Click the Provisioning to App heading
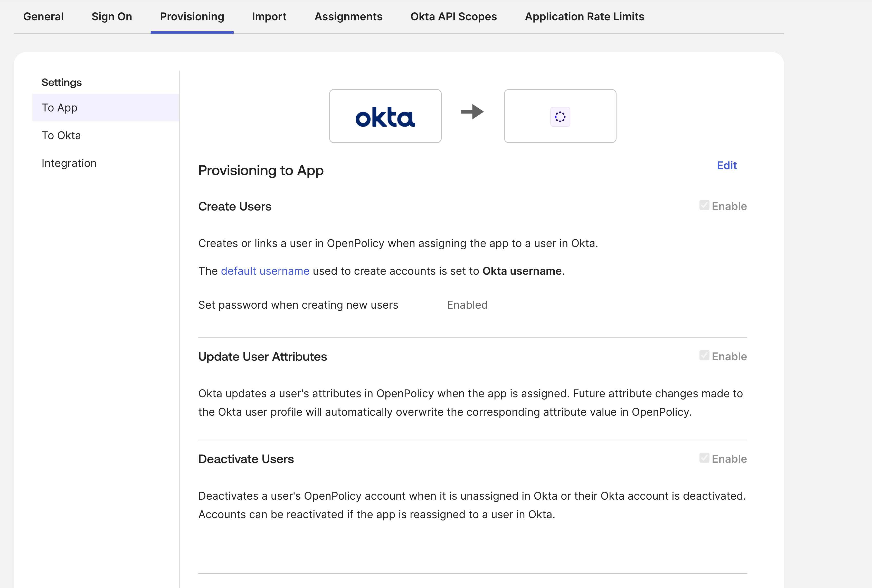 click(261, 171)
